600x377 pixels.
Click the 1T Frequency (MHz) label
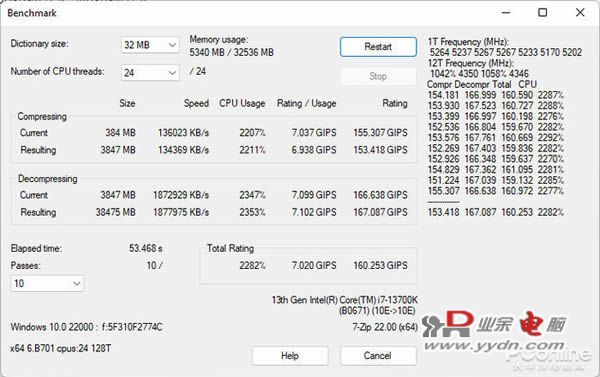point(468,42)
